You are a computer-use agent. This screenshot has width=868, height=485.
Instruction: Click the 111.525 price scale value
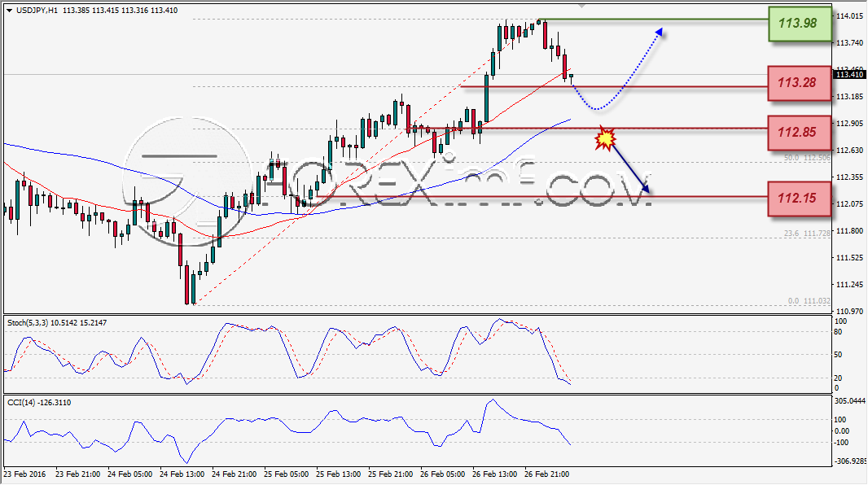point(850,258)
